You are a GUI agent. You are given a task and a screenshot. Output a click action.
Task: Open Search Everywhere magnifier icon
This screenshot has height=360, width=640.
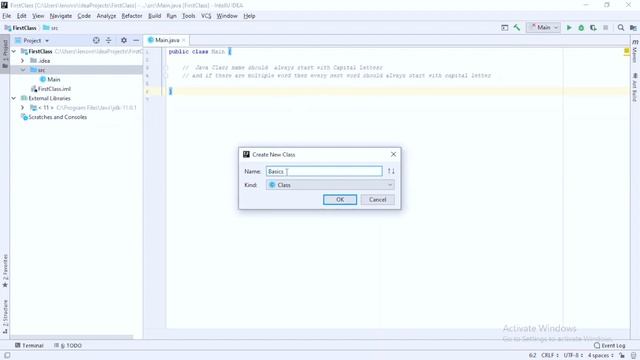pyautogui.click(x=621, y=28)
